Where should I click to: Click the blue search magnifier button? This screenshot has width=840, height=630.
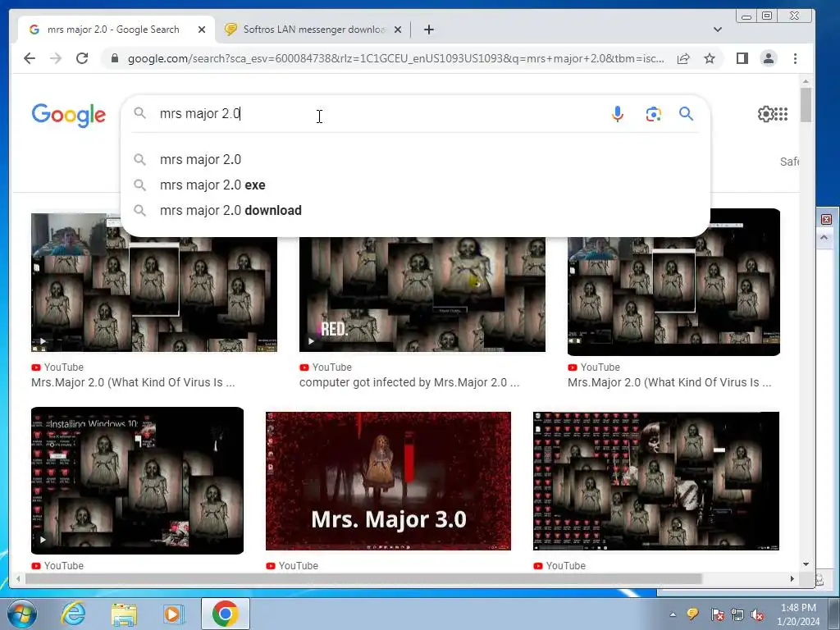coord(687,113)
